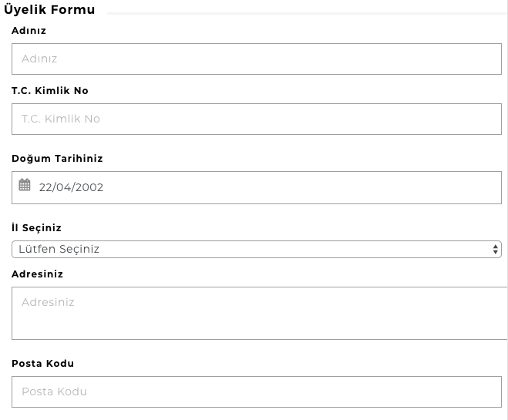Open the calendar icon date picker
Viewport: 508px width, 420px height.
[25, 185]
